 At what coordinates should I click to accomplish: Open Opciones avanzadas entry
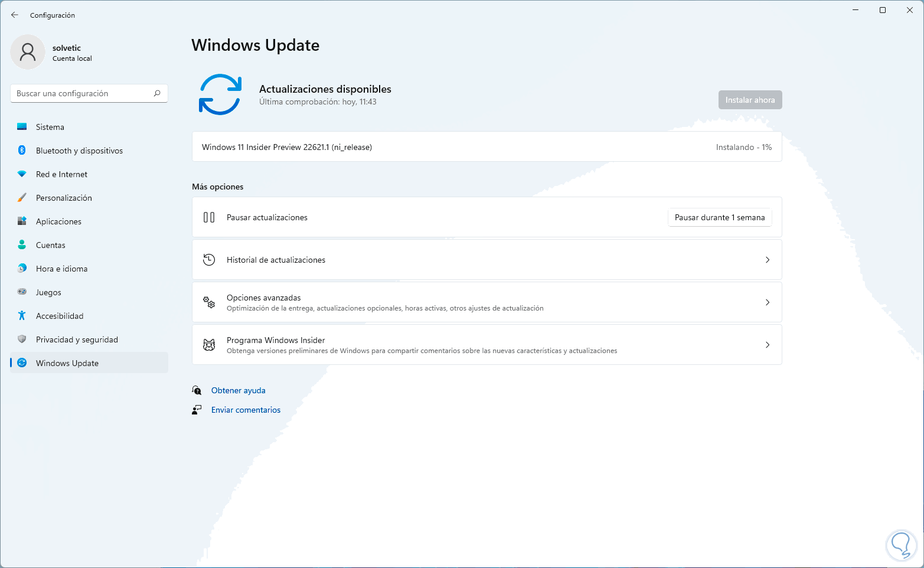pos(487,302)
